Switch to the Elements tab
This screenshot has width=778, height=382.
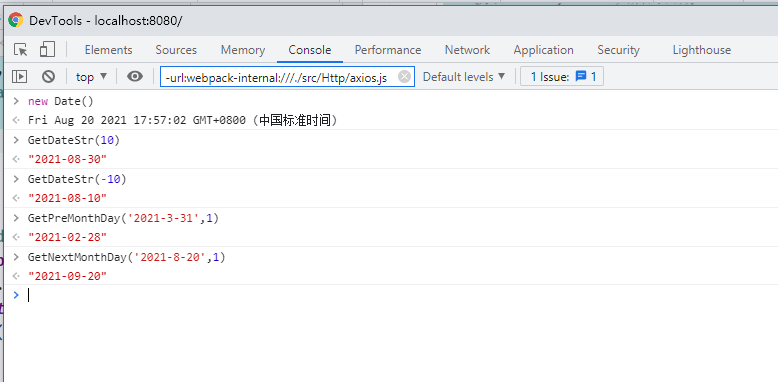coord(108,50)
